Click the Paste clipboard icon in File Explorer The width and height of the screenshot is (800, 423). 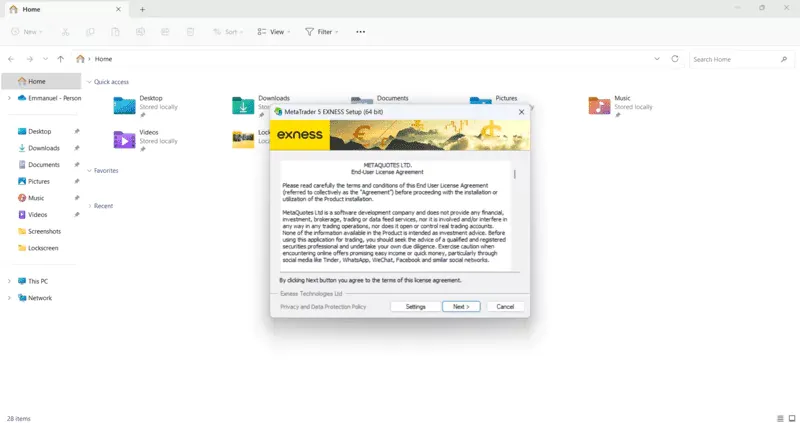click(115, 32)
